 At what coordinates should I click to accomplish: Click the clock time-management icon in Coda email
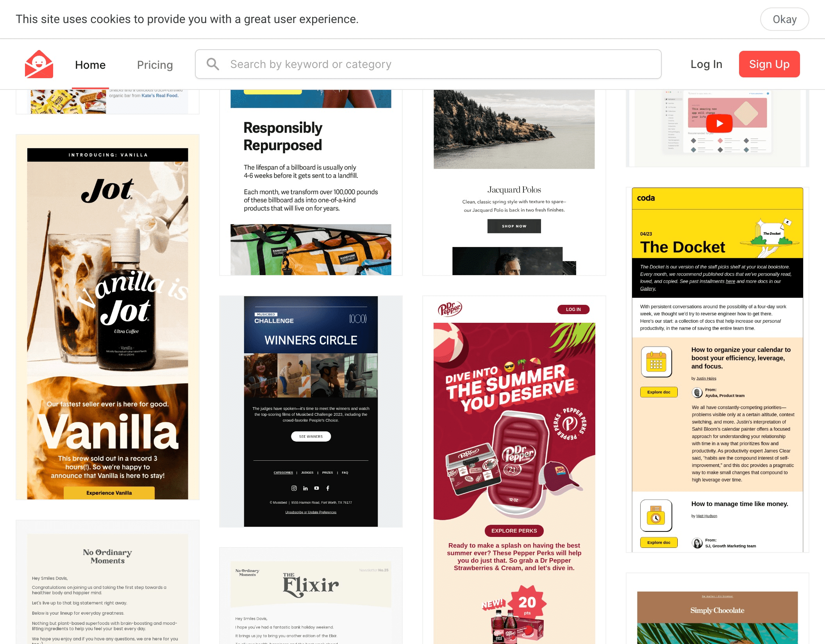pyautogui.click(x=656, y=515)
